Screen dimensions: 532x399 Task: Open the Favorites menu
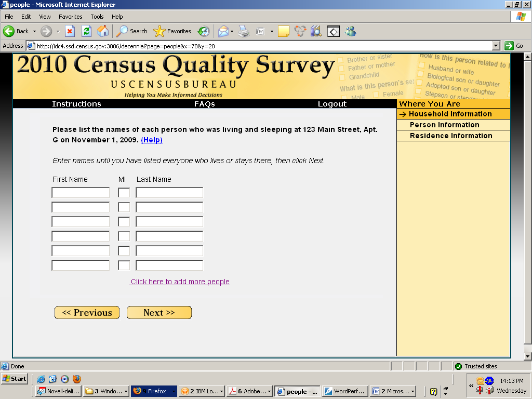(x=70, y=17)
